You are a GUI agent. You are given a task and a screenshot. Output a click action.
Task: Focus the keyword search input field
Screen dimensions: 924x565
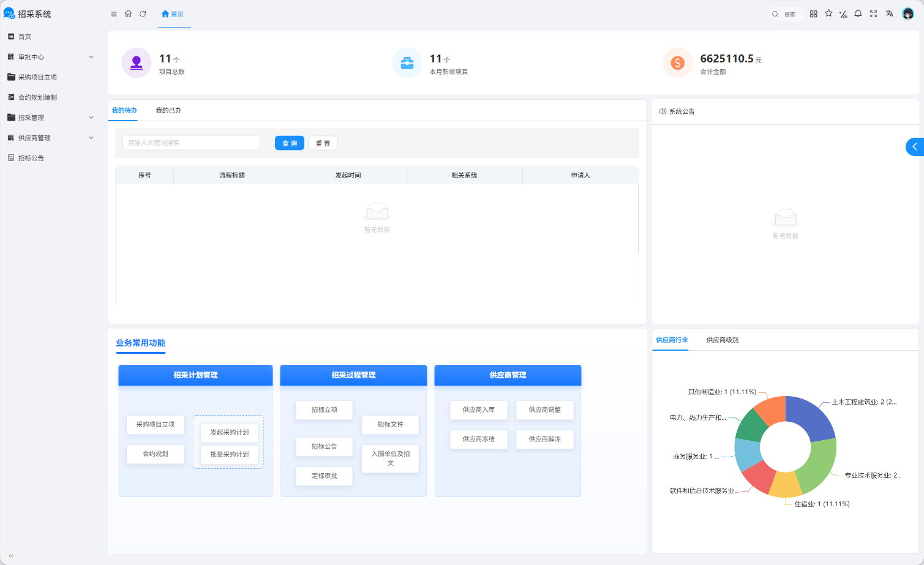[192, 143]
